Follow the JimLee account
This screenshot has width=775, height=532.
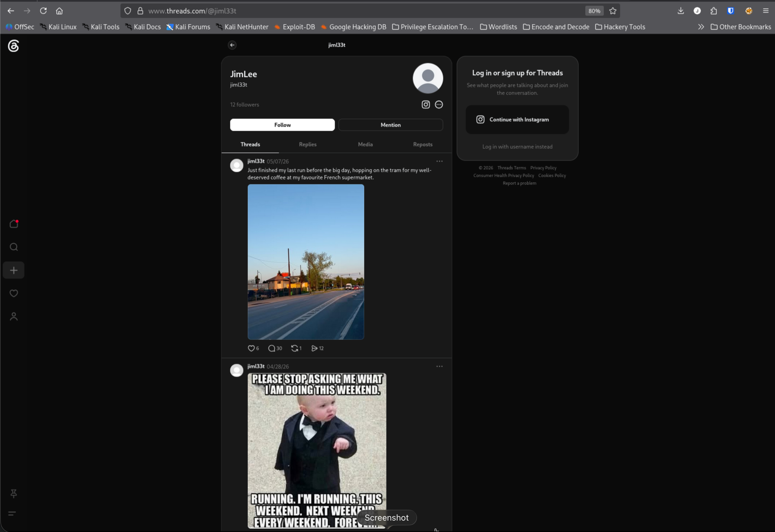coord(283,125)
